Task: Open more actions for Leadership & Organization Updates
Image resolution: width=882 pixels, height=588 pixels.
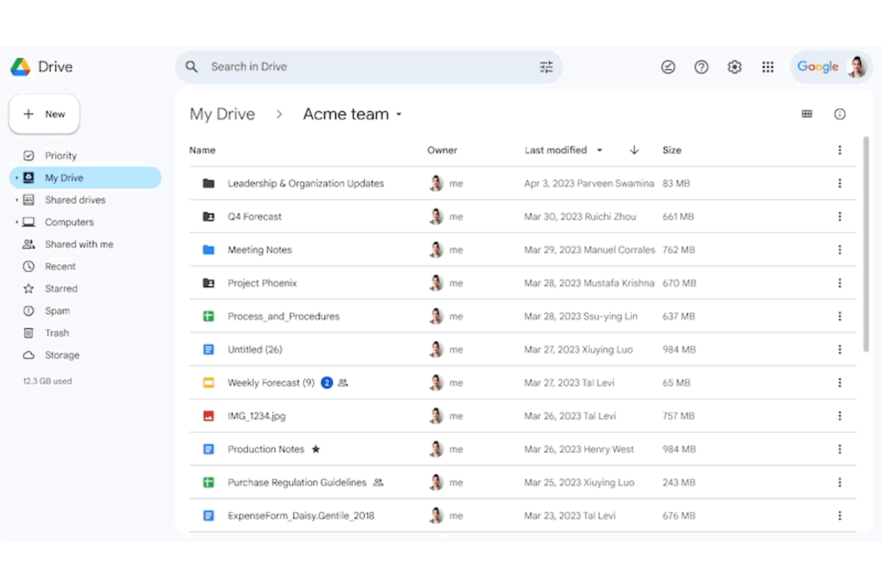Action: pyautogui.click(x=840, y=183)
